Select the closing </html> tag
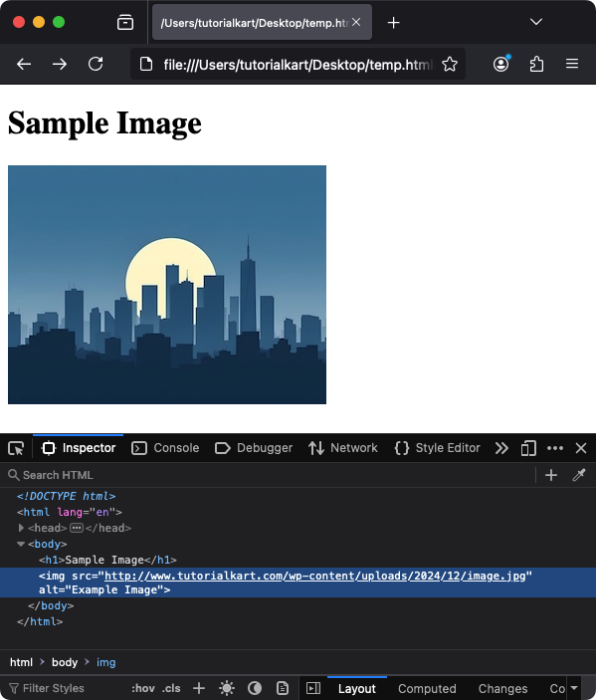Viewport: 596px width, 700px height. click(40, 622)
